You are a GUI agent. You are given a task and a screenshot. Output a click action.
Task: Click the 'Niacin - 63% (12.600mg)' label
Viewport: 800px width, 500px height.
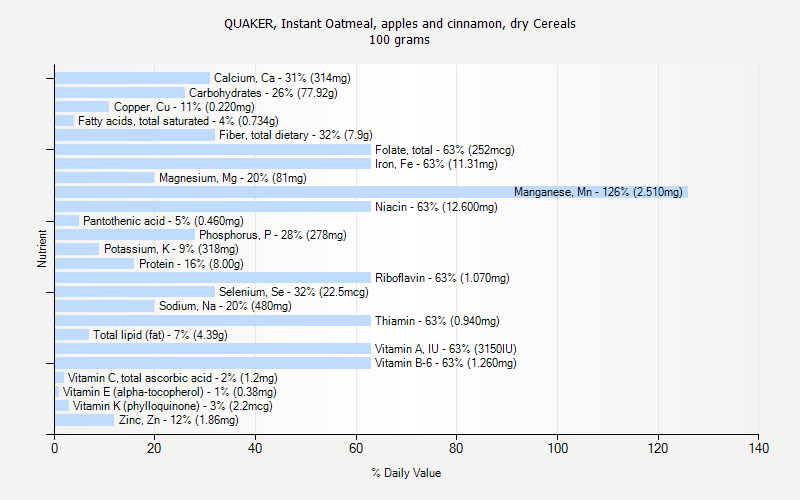coord(436,207)
